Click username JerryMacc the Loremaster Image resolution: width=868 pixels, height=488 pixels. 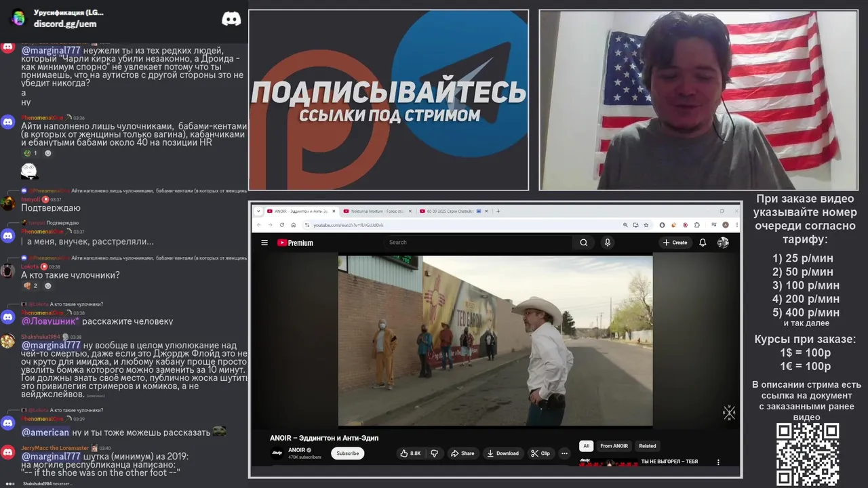[55, 448]
